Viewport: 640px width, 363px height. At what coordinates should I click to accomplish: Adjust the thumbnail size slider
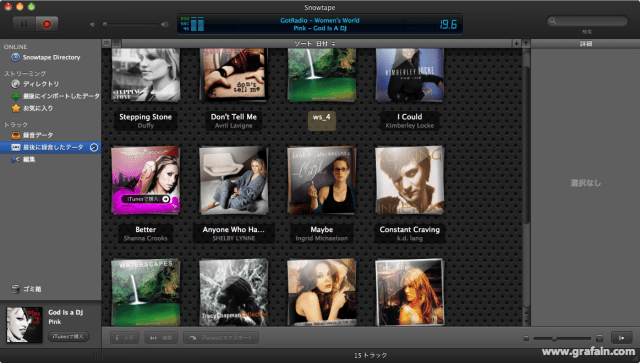coord(562,338)
